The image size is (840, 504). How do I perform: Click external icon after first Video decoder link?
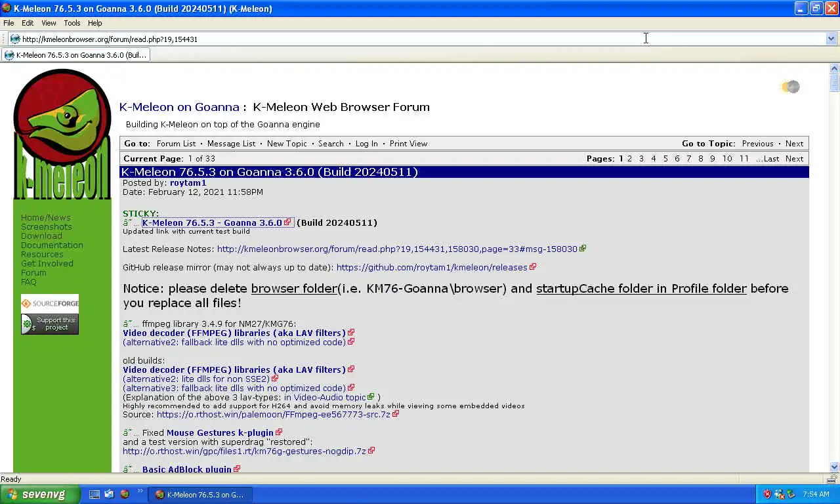pos(351,333)
